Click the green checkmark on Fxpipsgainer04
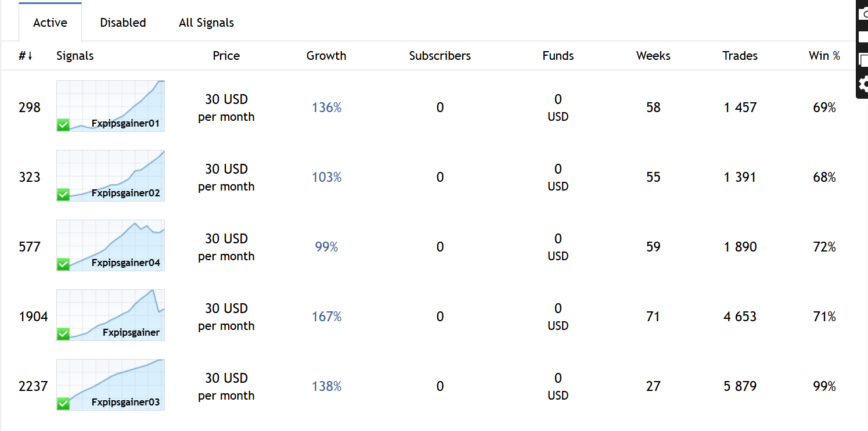This screenshot has width=868, height=431. tap(63, 264)
